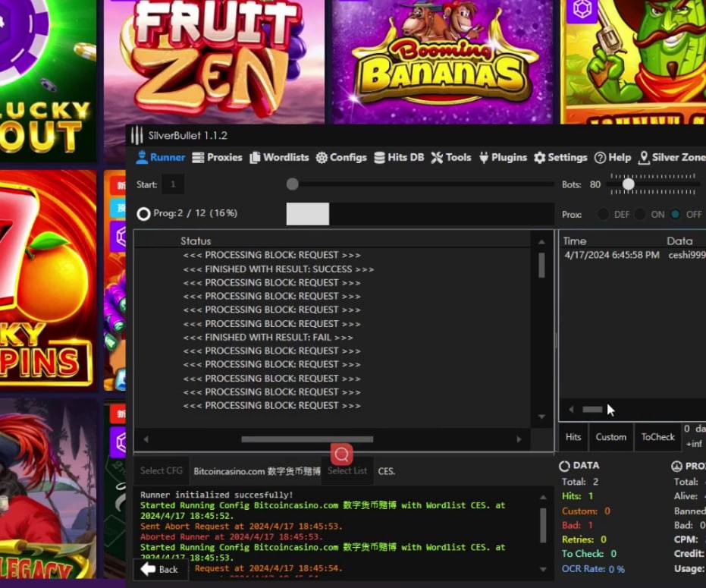Click the Help question mark icon
The width and height of the screenshot is (706, 588).
600,158
